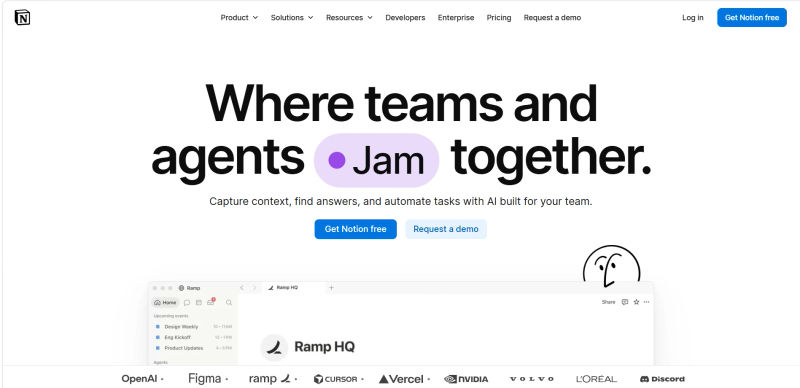Open the comments icon next to Share
The image size is (800, 388).
tap(624, 302)
